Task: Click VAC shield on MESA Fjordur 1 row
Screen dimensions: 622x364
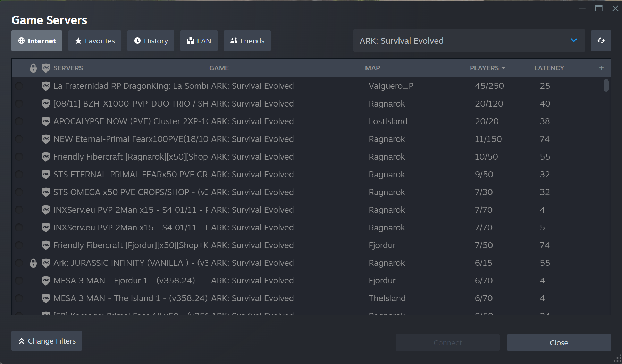Action: click(x=46, y=281)
